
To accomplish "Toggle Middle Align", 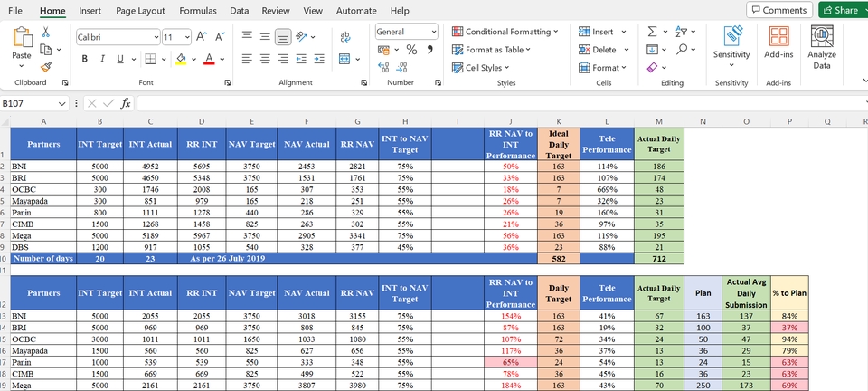I will [265, 36].
